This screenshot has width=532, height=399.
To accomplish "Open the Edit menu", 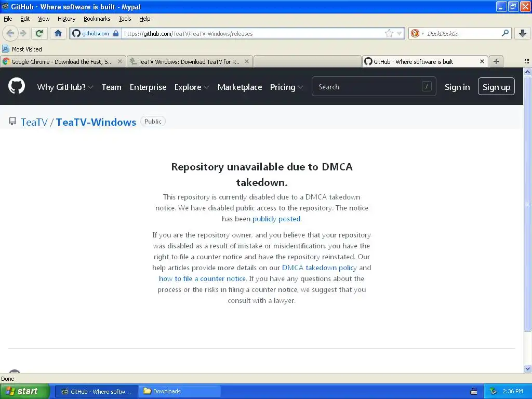I will (25, 19).
